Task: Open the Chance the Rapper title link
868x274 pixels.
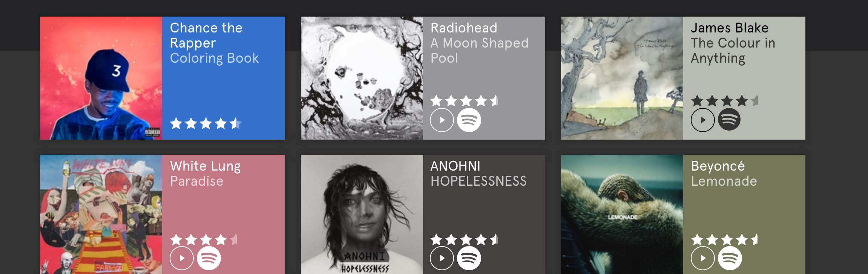Action: pos(206,35)
